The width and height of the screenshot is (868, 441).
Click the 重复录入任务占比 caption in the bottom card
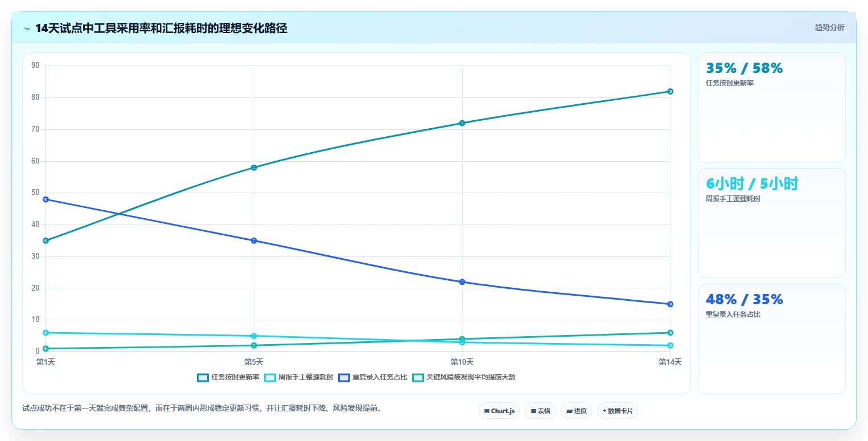tap(733, 315)
